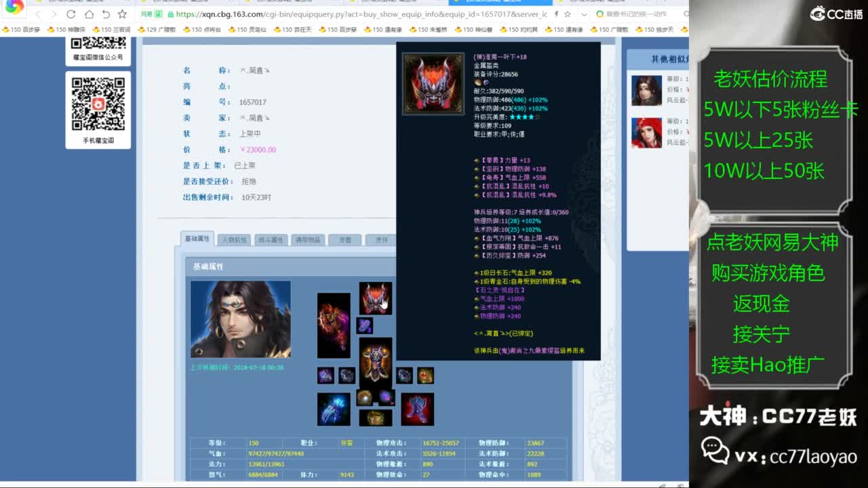The height and width of the screenshot is (488, 868).
Task: Click the mana value 13961/13961
Action: (267, 464)
